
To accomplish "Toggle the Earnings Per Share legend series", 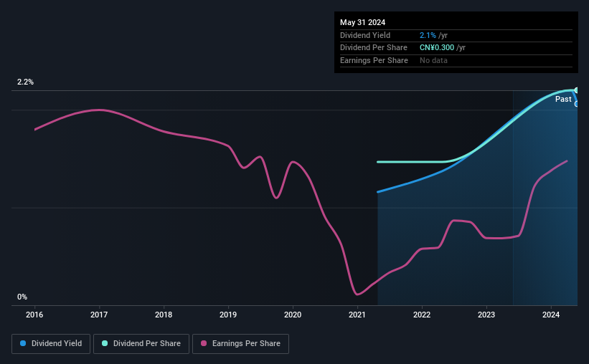I will tap(240, 344).
